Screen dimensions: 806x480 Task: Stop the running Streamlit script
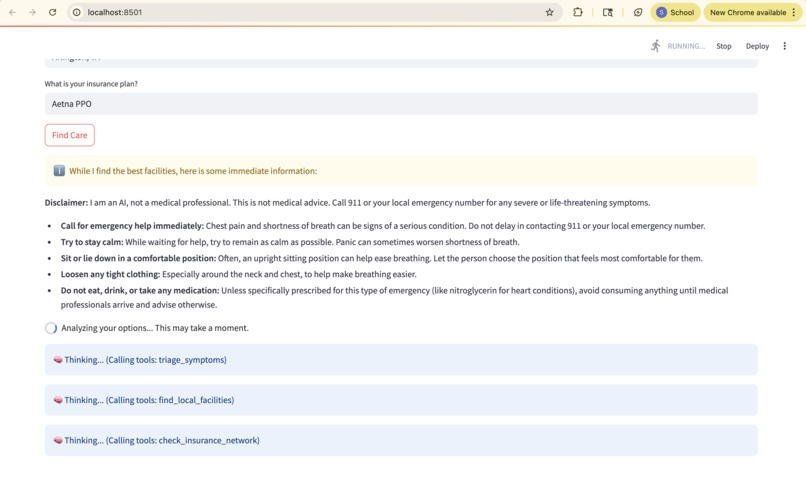pos(724,46)
